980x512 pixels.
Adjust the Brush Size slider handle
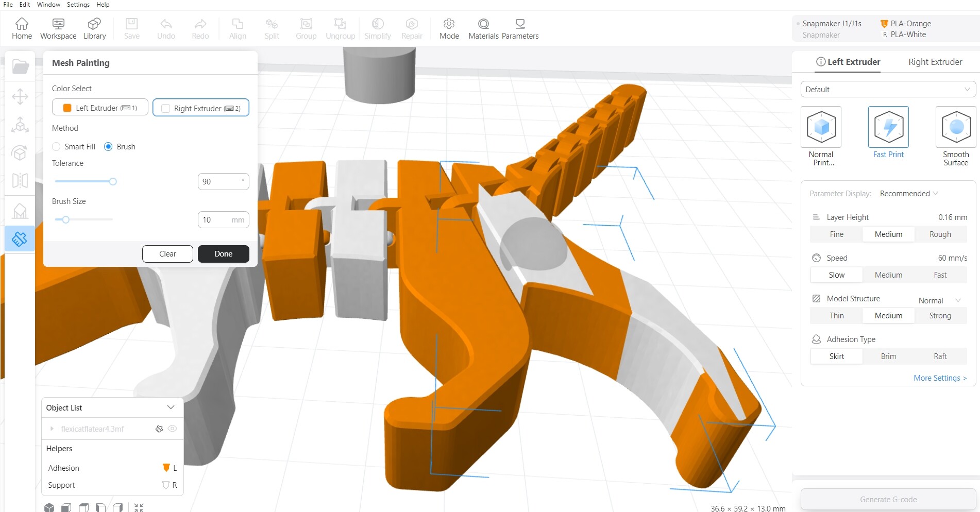(65, 219)
